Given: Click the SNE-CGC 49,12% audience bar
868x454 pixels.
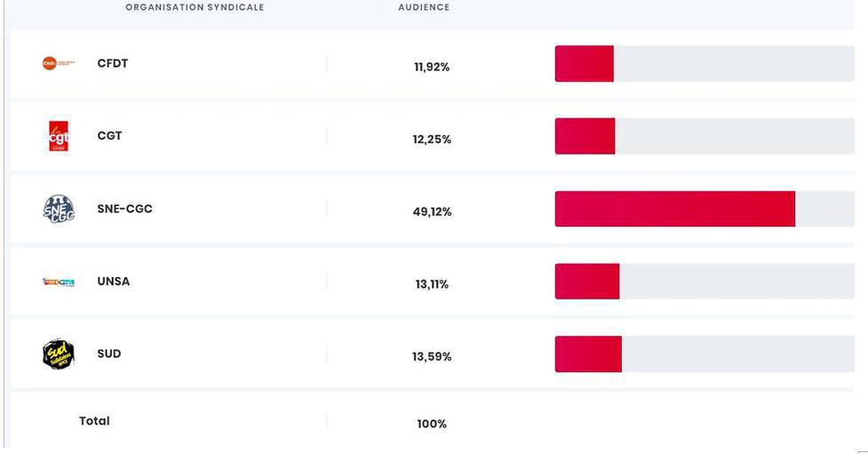Looking at the screenshot, I should point(674,209).
